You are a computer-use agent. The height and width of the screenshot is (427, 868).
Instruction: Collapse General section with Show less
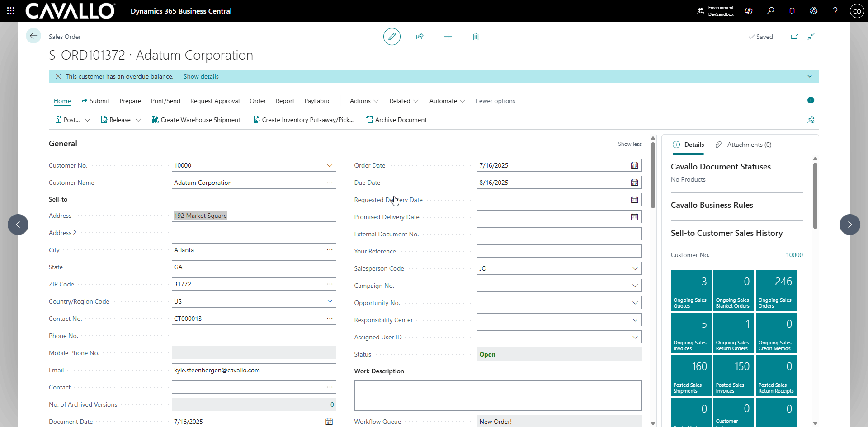click(629, 144)
